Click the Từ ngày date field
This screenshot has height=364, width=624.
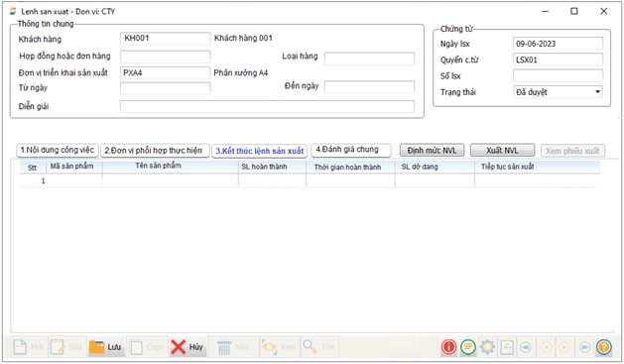point(165,88)
